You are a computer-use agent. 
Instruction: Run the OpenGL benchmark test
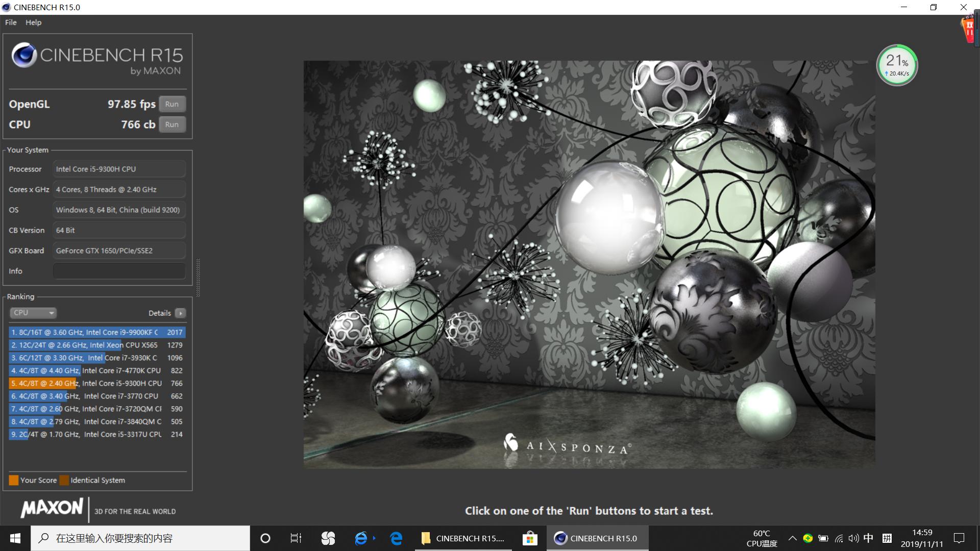pyautogui.click(x=172, y=104)
